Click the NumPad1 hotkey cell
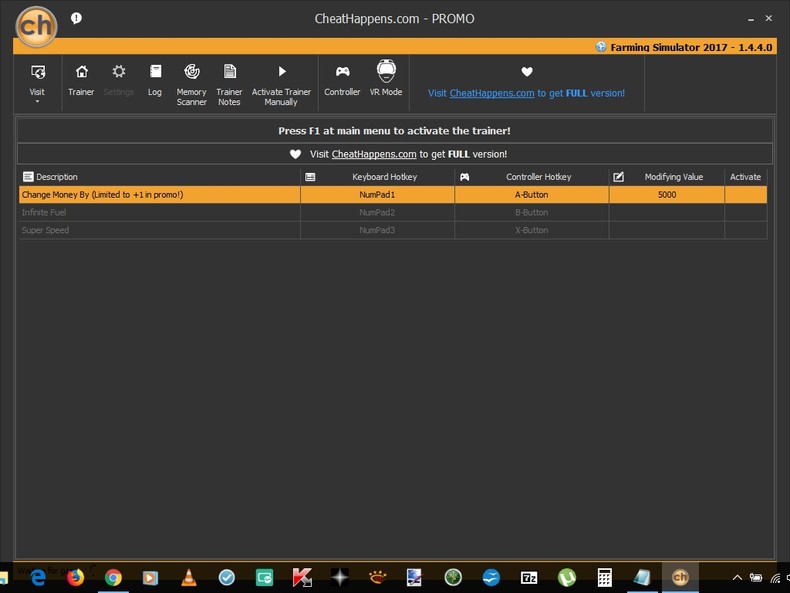The width and height of the screenshot is (790, 593). pyautogui.click(x=377, y=195)
